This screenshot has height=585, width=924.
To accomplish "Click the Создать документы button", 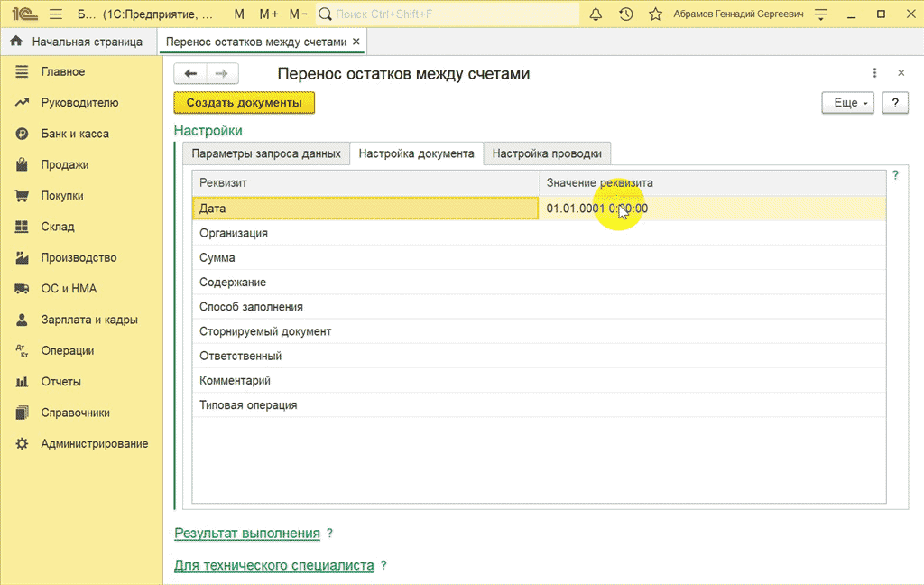I will coord(244,103).
